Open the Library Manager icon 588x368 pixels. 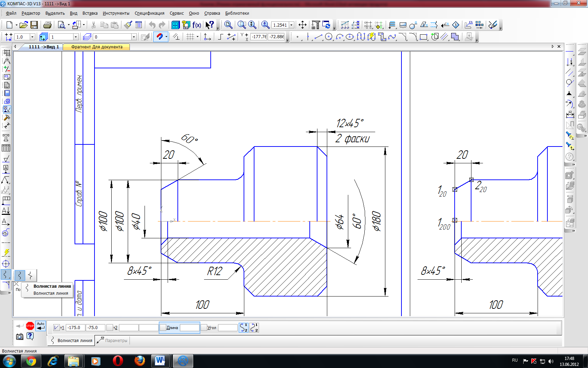(175, 25)
